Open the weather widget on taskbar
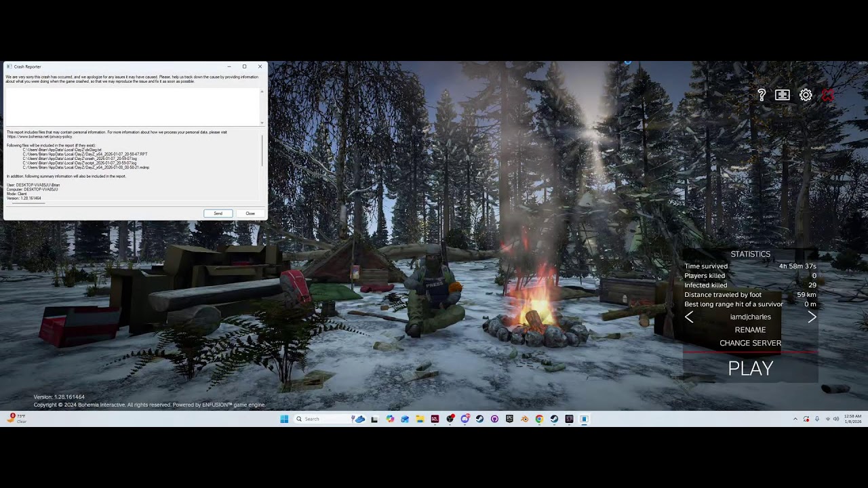 pos(18,418)
